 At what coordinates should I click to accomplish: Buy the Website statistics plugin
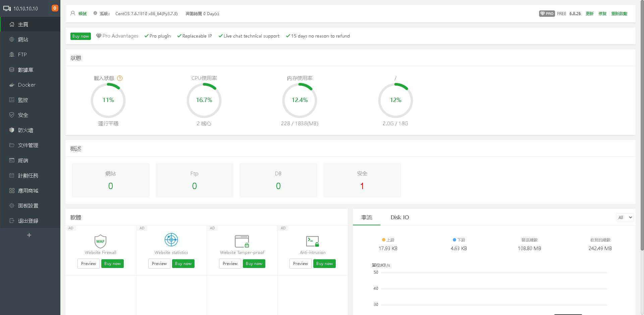point(183,264)
